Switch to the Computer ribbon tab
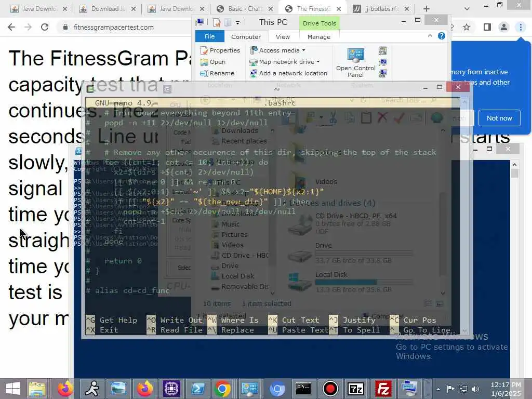The height and width of the screenshot is (399, 532). click(246, 37)
